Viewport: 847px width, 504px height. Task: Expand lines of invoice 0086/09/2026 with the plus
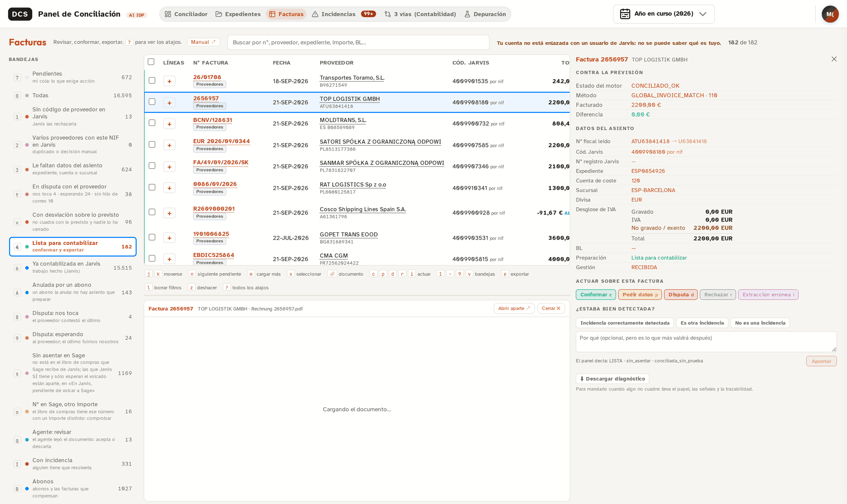(169, 188)
